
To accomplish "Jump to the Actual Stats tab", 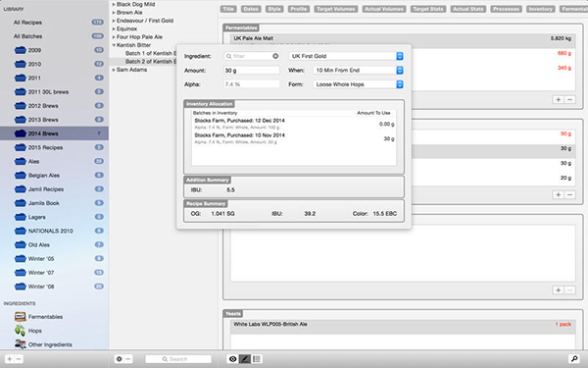I will 468,9.
